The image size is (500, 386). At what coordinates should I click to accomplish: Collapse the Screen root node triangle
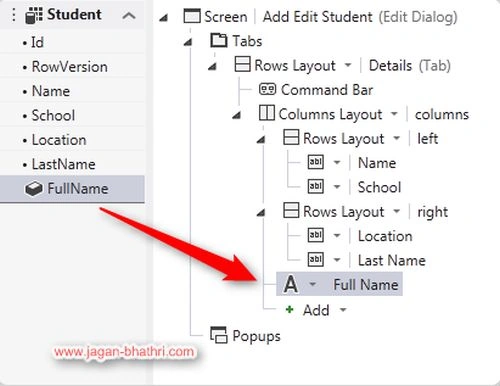coord(163,18)
